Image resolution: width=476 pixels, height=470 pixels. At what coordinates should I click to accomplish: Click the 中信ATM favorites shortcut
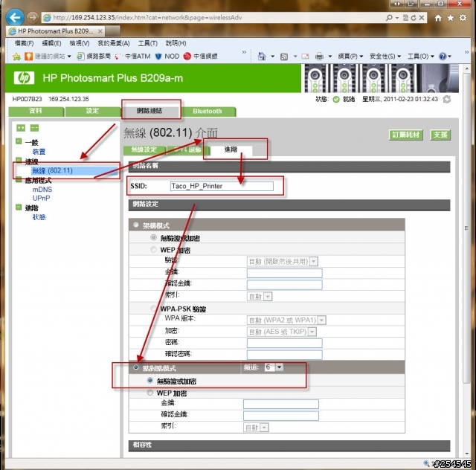(x=132, y=57)
